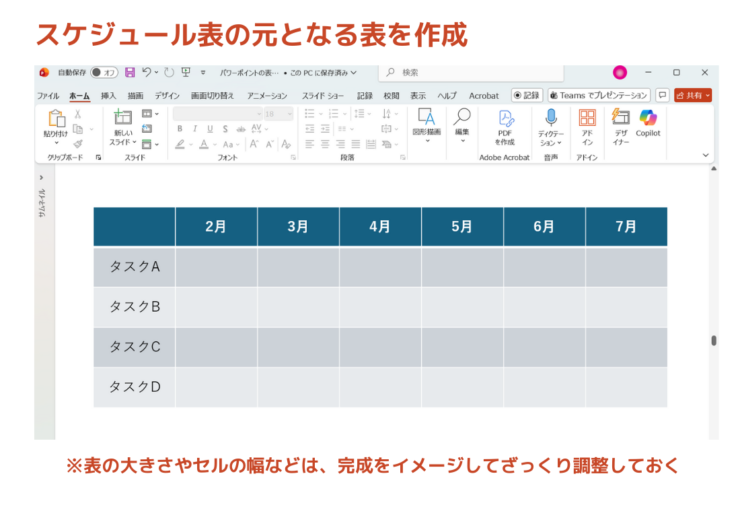The height and width of the screenshot is (505, 740).
Task: Start Dictation microphone icon
Action: tap(551, 118)
